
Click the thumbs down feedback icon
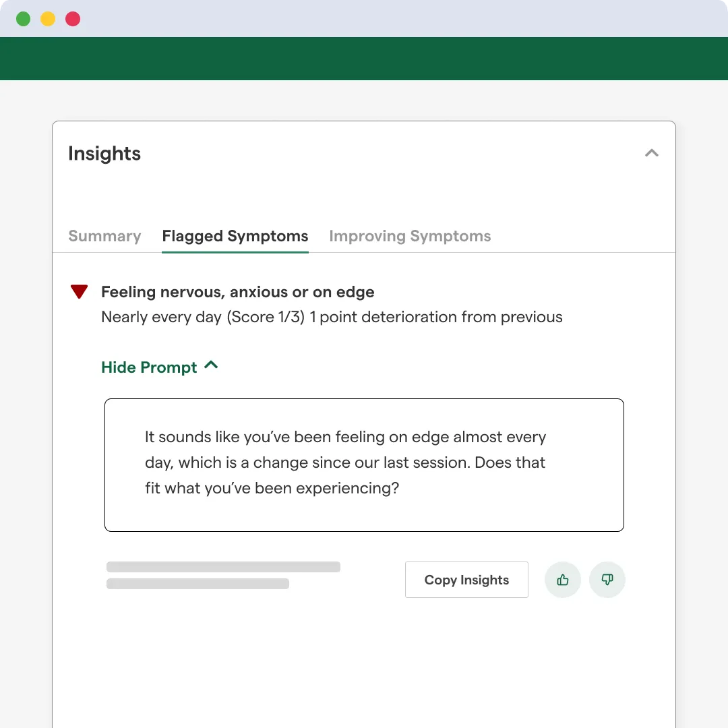[x=607, y=580]
